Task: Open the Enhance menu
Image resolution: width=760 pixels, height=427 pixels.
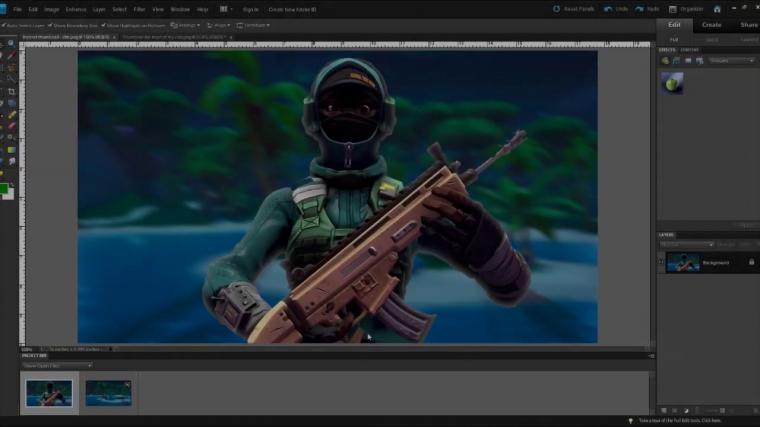Action: click(x=76, y=9)
